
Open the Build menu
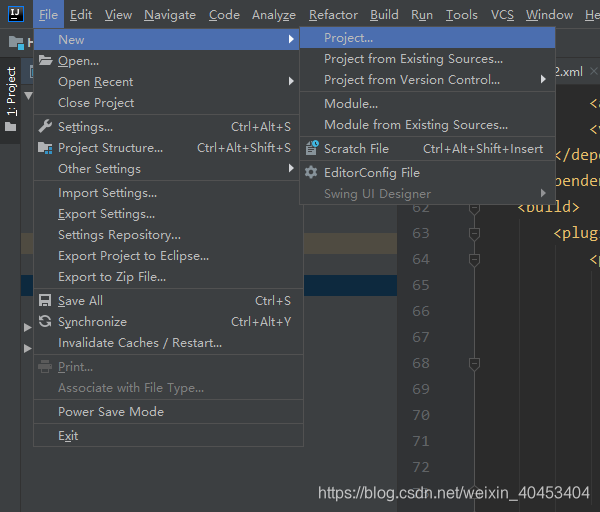(384, 15)
